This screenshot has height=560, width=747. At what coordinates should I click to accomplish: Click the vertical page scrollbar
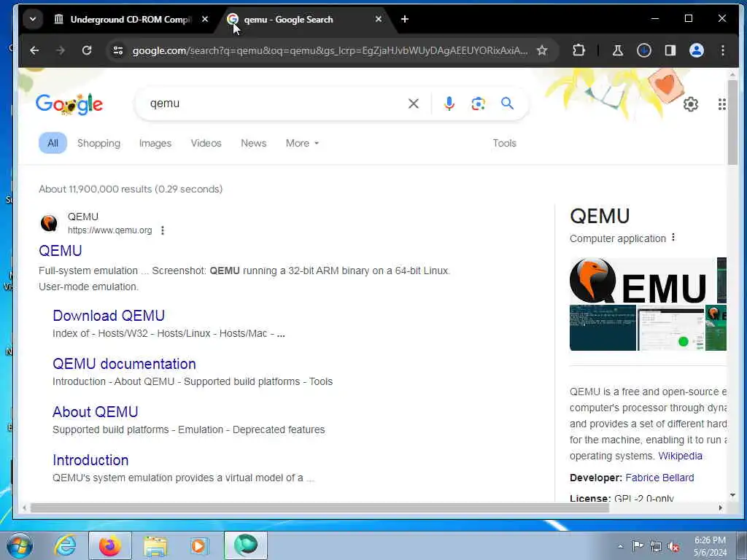click(732, 122)
